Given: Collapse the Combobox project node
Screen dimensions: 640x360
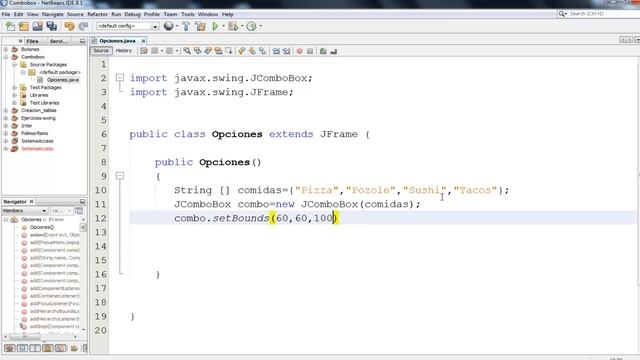Looking at the screenshot, I should coord(6,57).
